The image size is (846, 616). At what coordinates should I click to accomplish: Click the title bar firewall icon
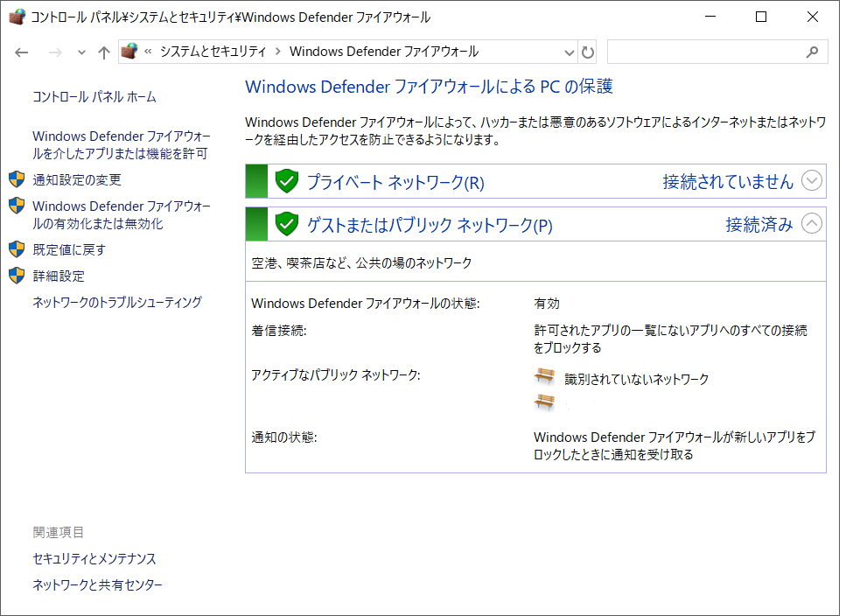tap(17, 17)
